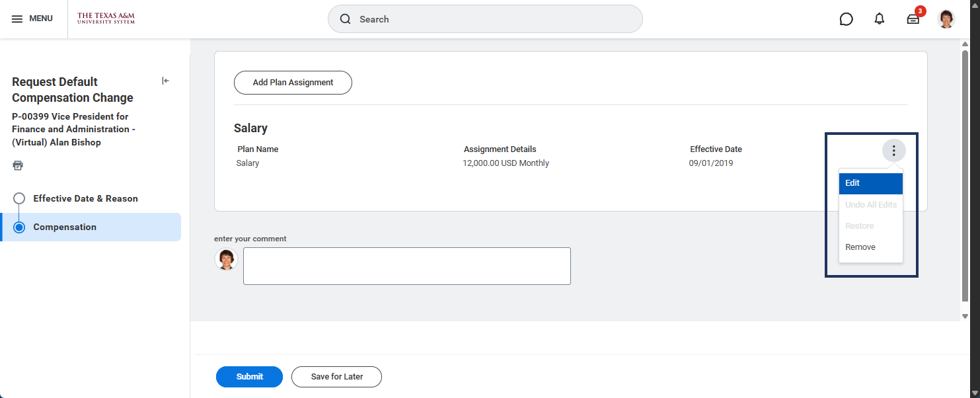
Task: Choose Edit from the context menu
Action: point(870,183)
